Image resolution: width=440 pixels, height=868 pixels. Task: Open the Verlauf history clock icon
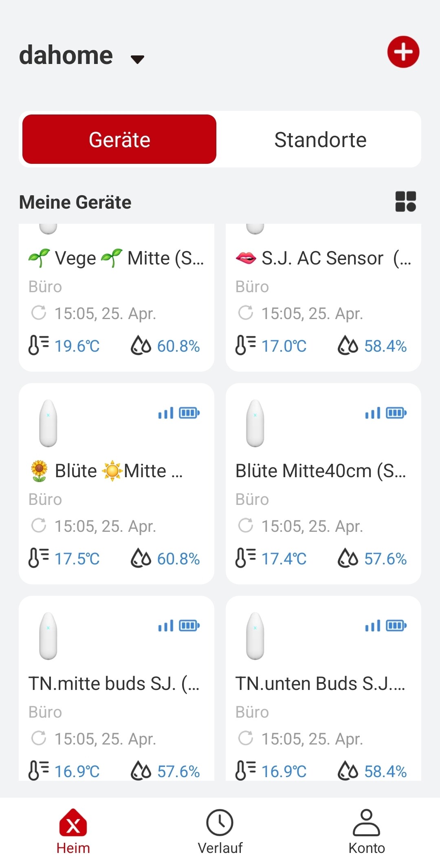coord(220,823)
